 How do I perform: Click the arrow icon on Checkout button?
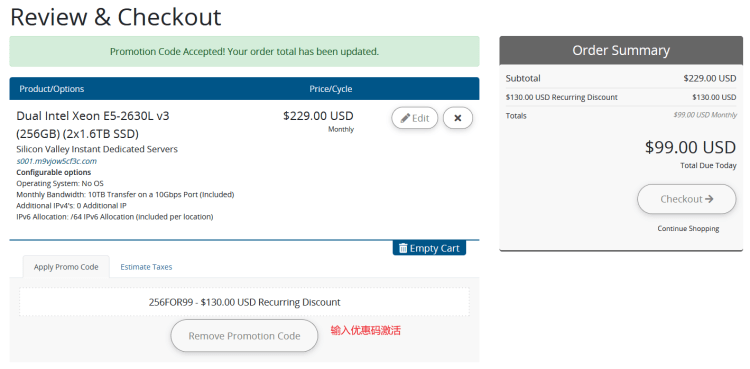click(x=709, y=199)
